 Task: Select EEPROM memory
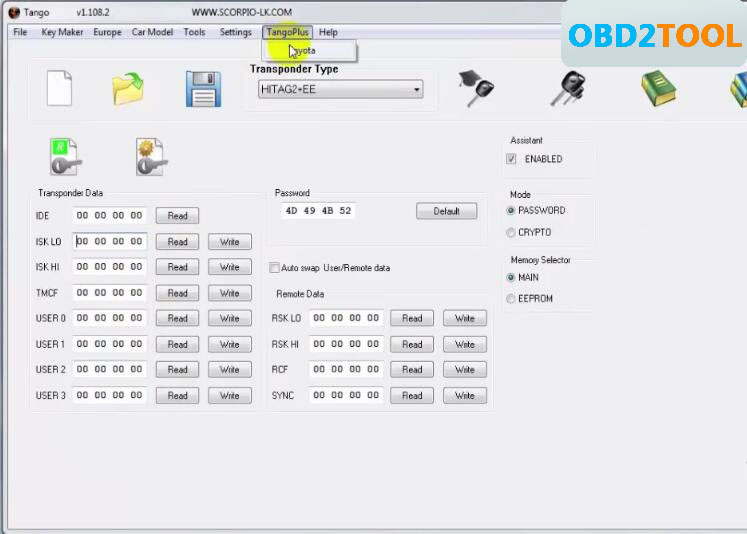511,299
